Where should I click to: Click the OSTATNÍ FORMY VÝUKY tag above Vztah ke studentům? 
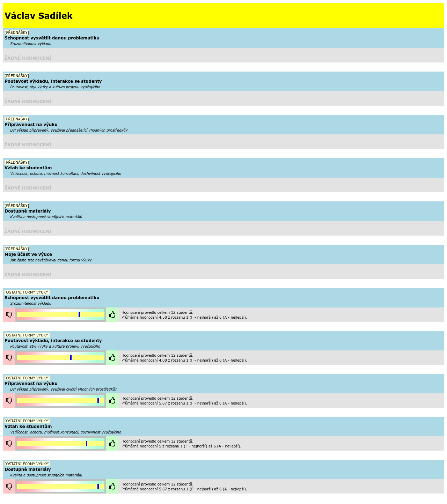[x=27, y=421]
